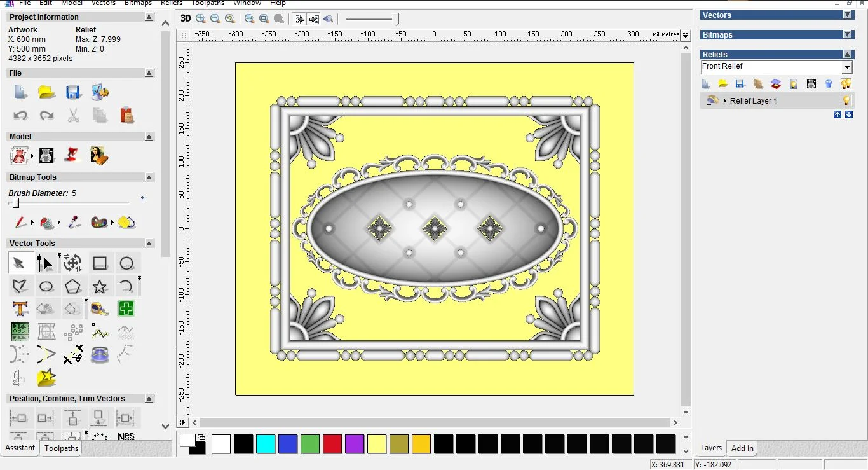Expand the Bitmaps panel
868x470 pixels.
point(847,35)
